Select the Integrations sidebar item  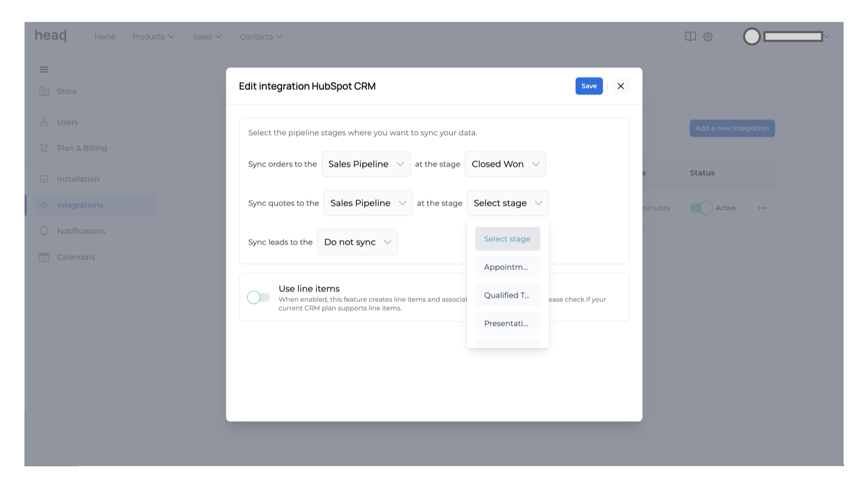pos(80,204)
